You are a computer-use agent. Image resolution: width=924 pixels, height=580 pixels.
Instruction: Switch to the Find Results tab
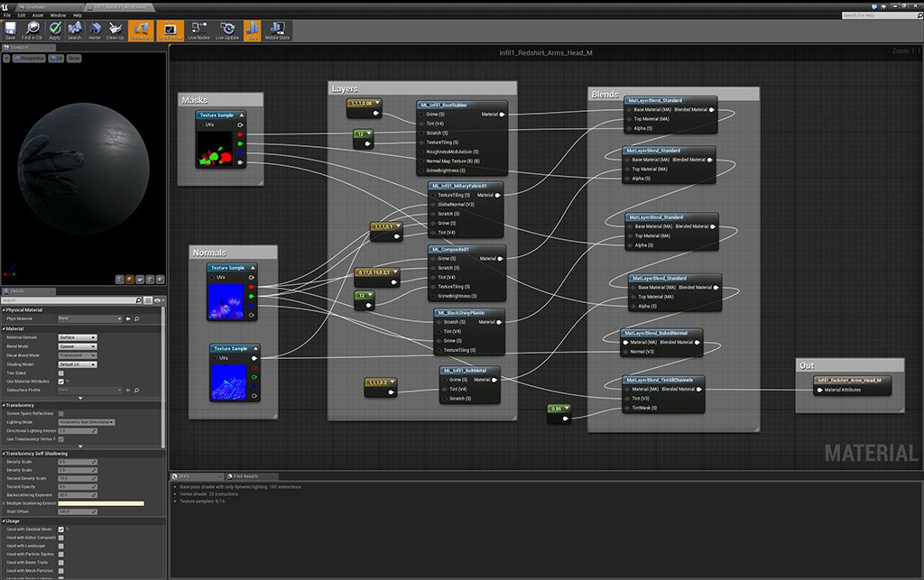coord(246,476)
